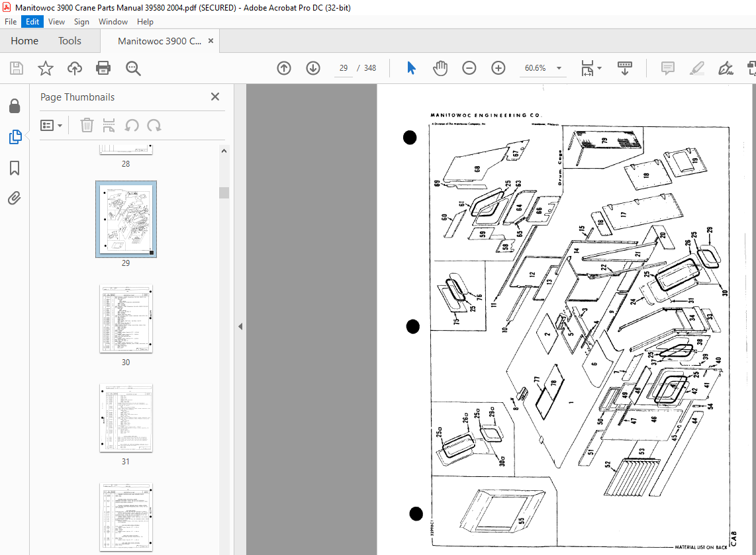This screenshot has width=756, height=555.
Task: Click the Delete pages trash icon
Action: click(87, 125)
